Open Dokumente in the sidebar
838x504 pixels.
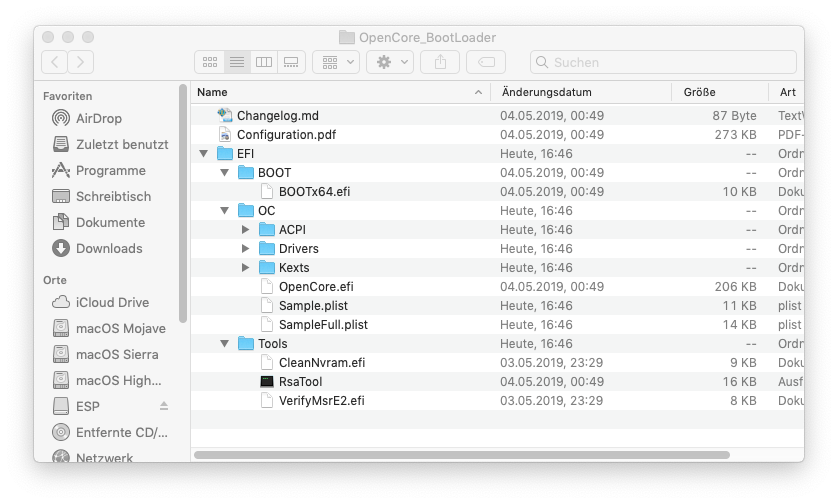[x=99, y=222]
